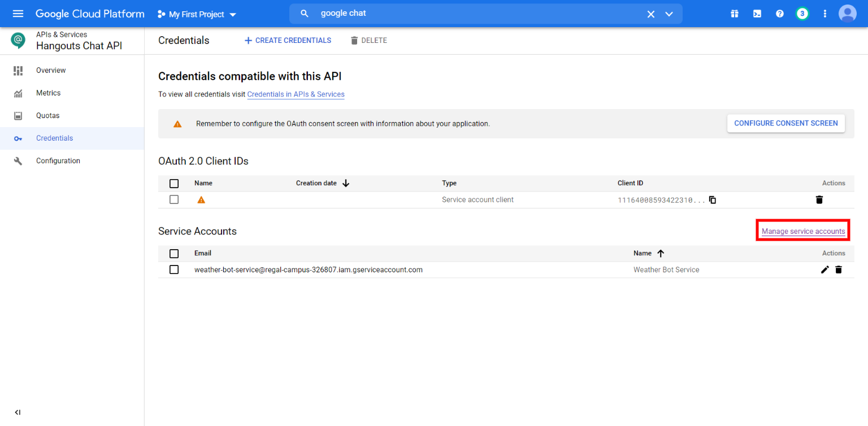Open the more options vertical dots menu
Image resolution: width=868 pixels, height=426 pixels.
(825, 14)
